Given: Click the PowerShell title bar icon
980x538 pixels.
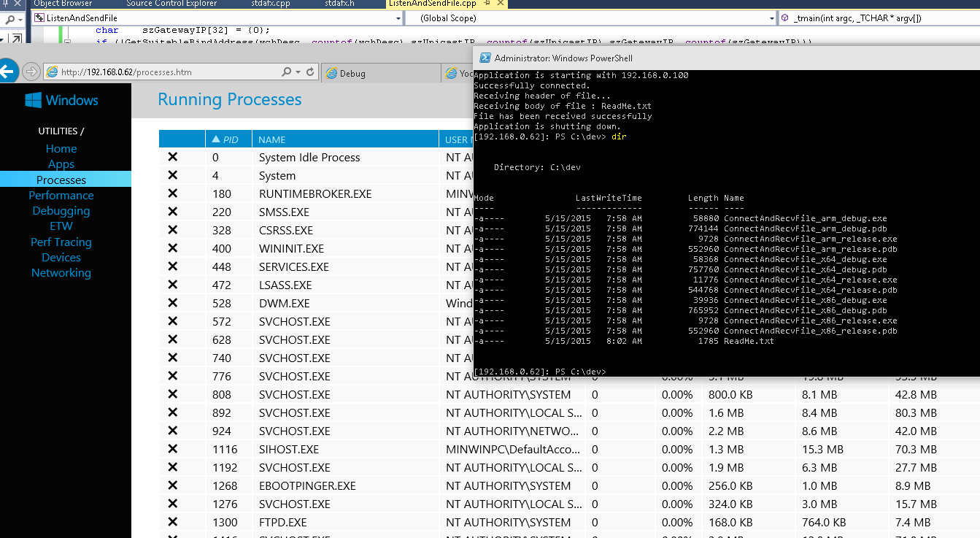Looking at the screenshot, I should [x=483, y=58].
